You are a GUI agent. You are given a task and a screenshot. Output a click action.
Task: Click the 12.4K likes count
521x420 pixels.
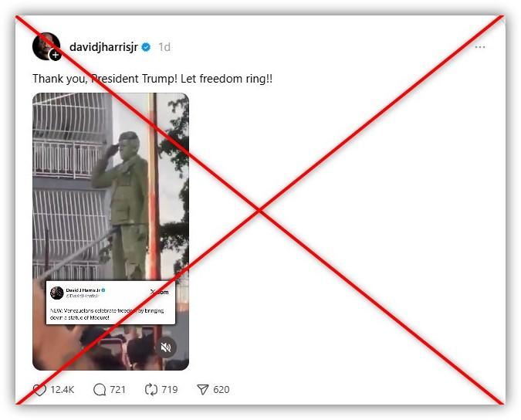63,390
